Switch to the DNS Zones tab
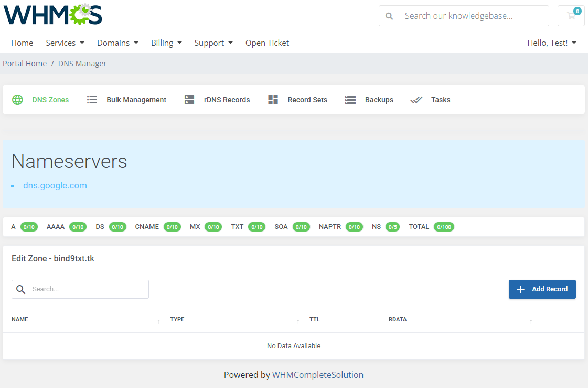 tap(40, 100)
